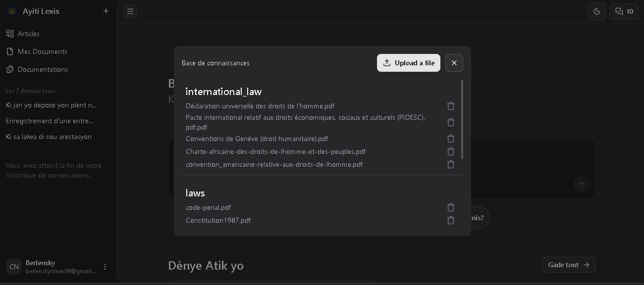Screen dimensions: 644x285
Task: Select the Pacte international PIDESC file name
Action: pos(305,122)
